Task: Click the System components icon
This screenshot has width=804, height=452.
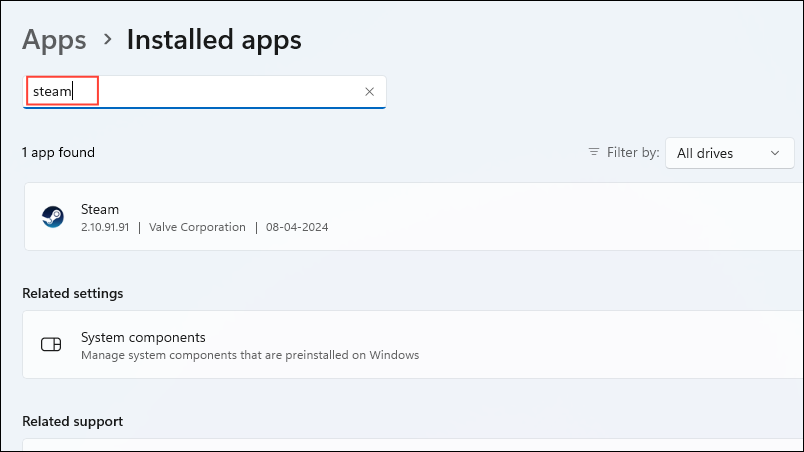Action: [51, 344]
